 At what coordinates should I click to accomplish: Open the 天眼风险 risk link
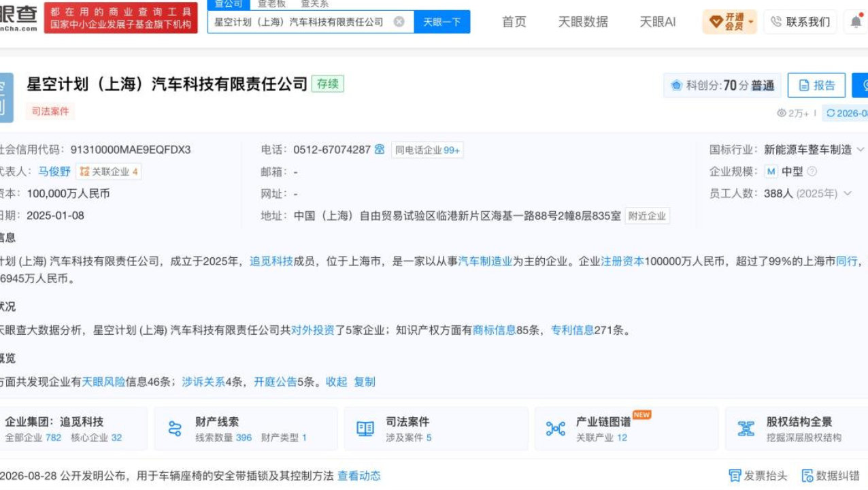pyautogui.click(x=103, y=382)
